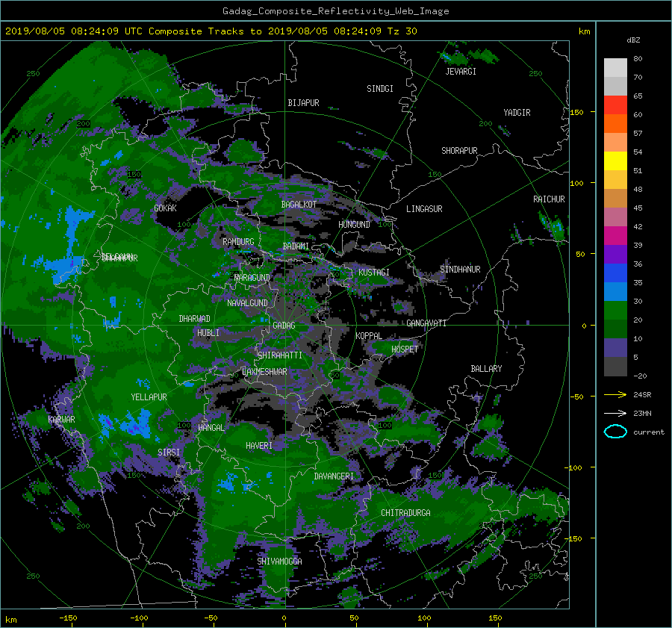Click the NARAGUND city label

pyautogui.click(x=252, y=278)
